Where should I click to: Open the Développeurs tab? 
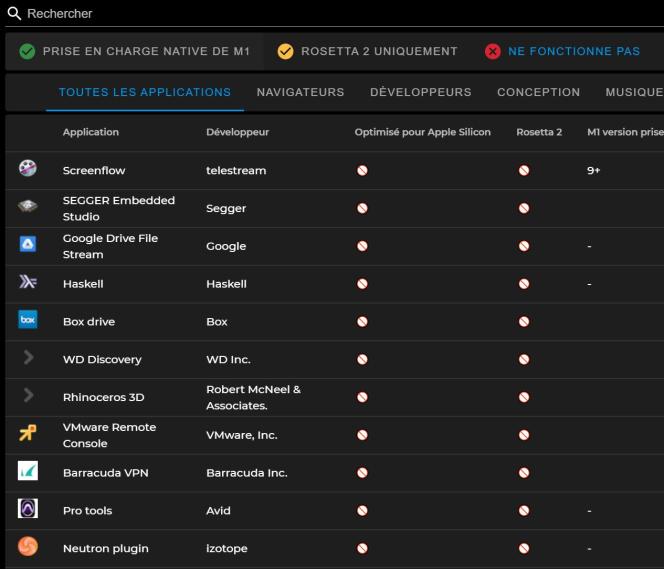(x=420, y=92)
